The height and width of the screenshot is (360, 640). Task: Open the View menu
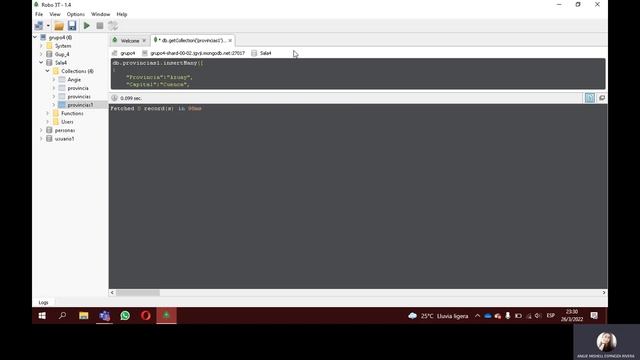55,14
